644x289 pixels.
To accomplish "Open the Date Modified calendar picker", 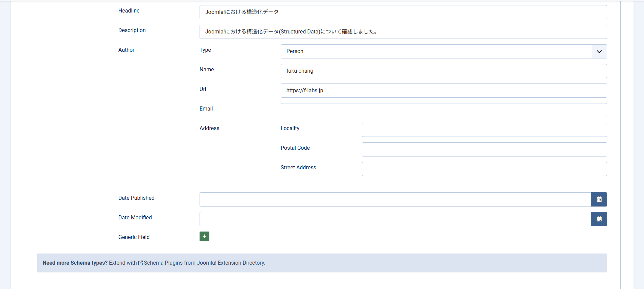I will pyautogui.click(x=599, y=219).
